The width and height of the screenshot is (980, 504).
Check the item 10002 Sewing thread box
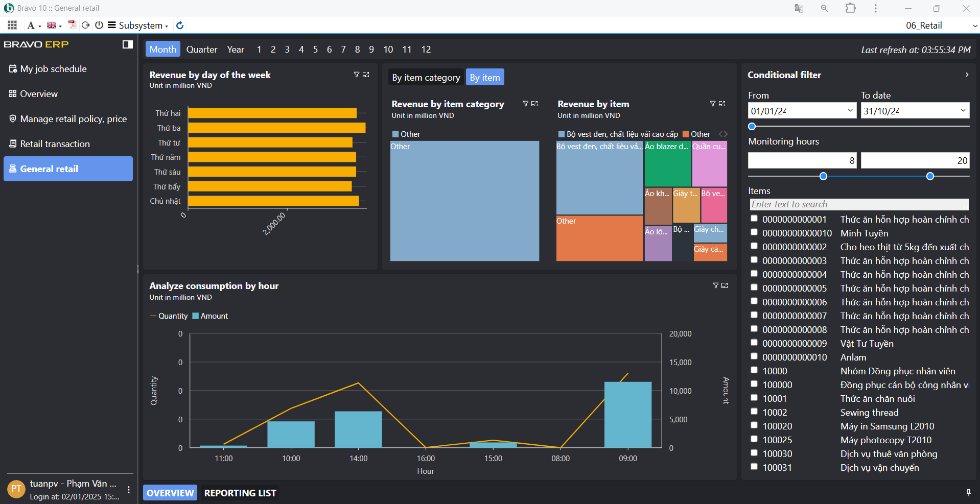click(x=754, y=412)
